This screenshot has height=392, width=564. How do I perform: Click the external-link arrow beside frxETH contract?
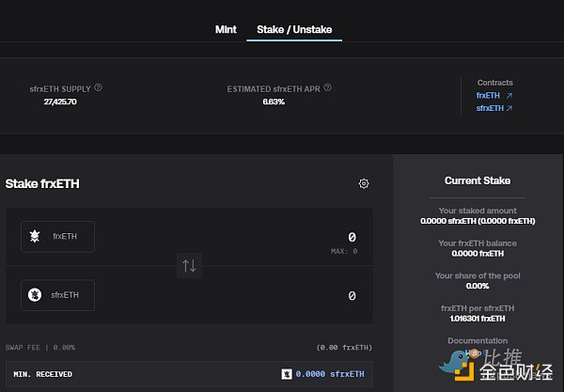(509, 96)
